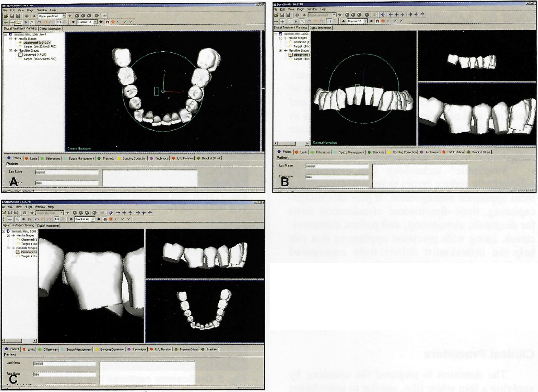
Task: Click the first gray sphere view icon in window A
Action: (77, 16)
